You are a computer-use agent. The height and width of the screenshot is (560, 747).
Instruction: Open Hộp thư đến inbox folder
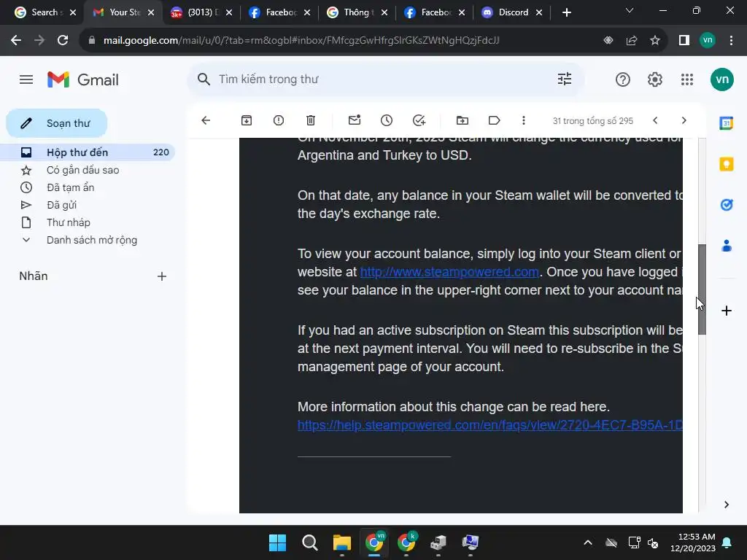pyautogui.click(x=88, y=152)
